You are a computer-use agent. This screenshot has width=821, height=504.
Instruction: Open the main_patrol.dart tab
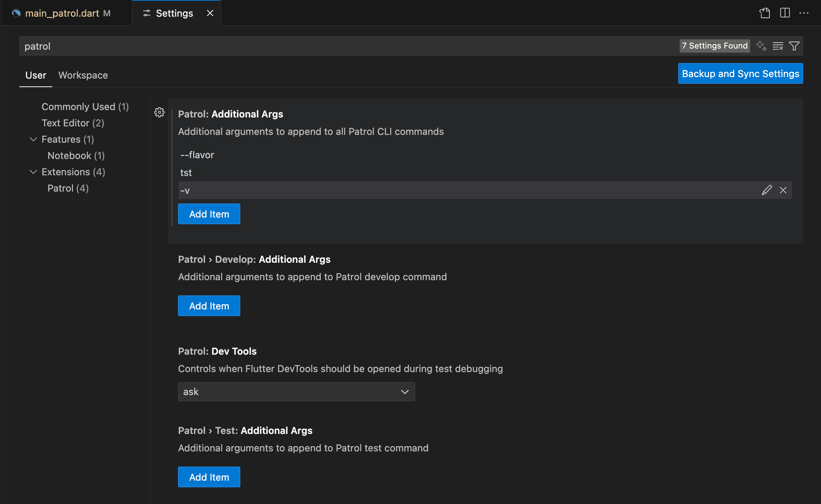62,13
